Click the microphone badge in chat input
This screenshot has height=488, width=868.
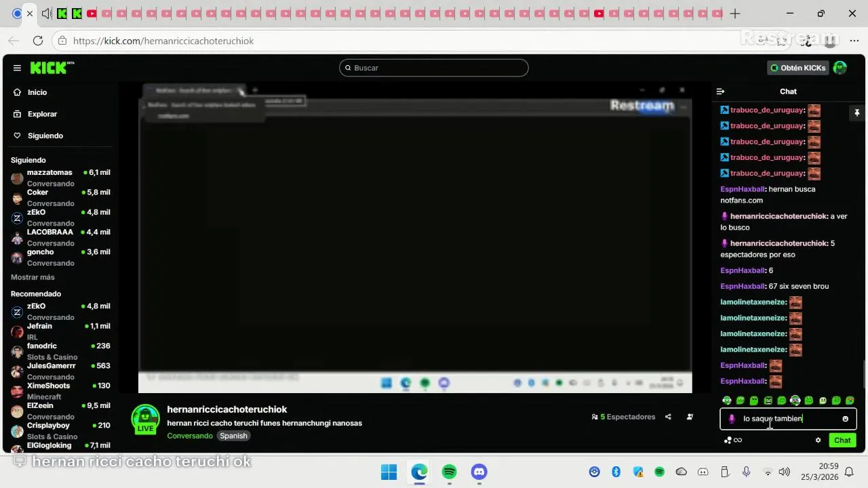(732, 419)
